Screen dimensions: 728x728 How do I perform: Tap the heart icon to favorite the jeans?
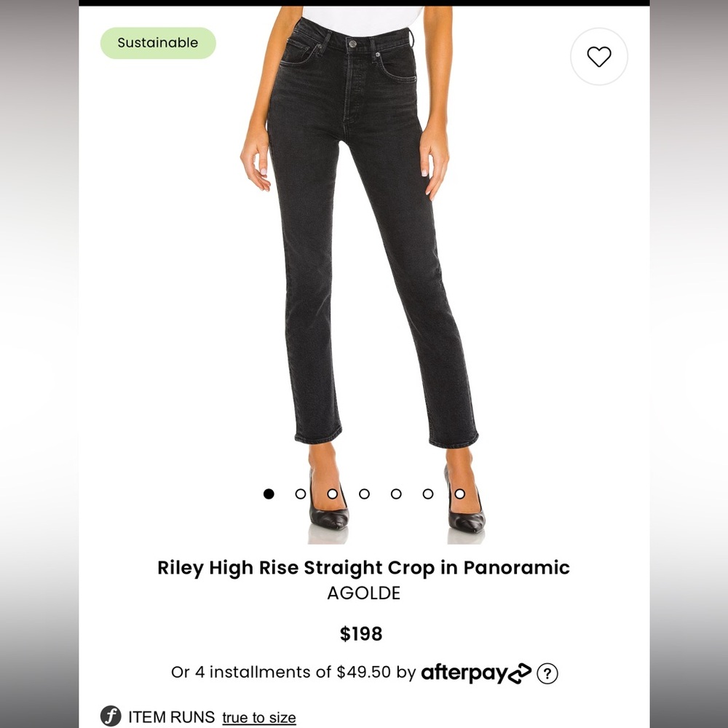click(598, 56)
